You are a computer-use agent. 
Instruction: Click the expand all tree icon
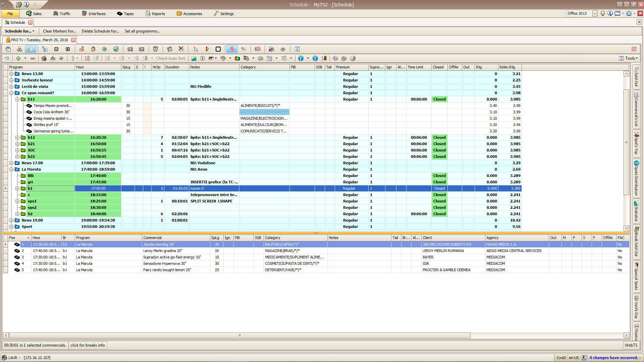(x=68, y=49)
